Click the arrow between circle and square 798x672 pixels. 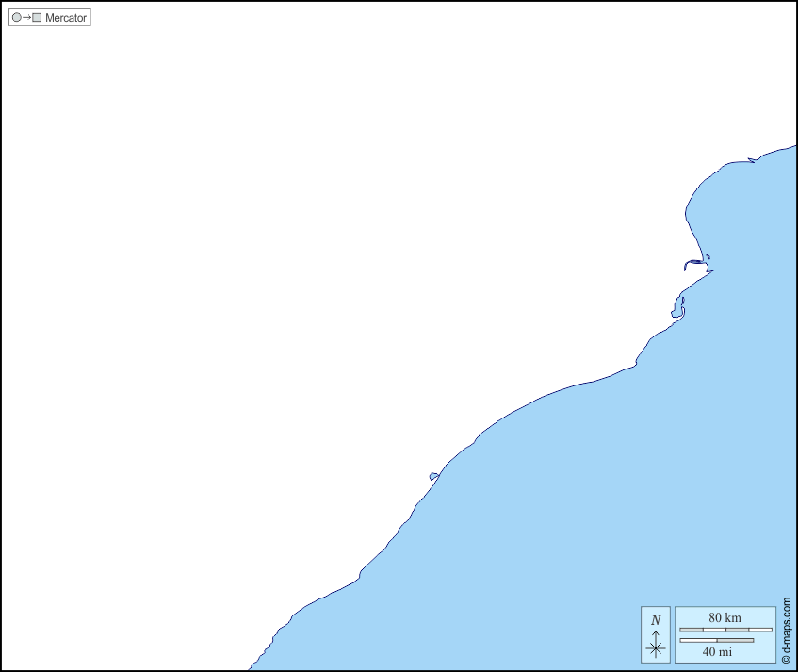pyautogui.click(x=26, y=17)
